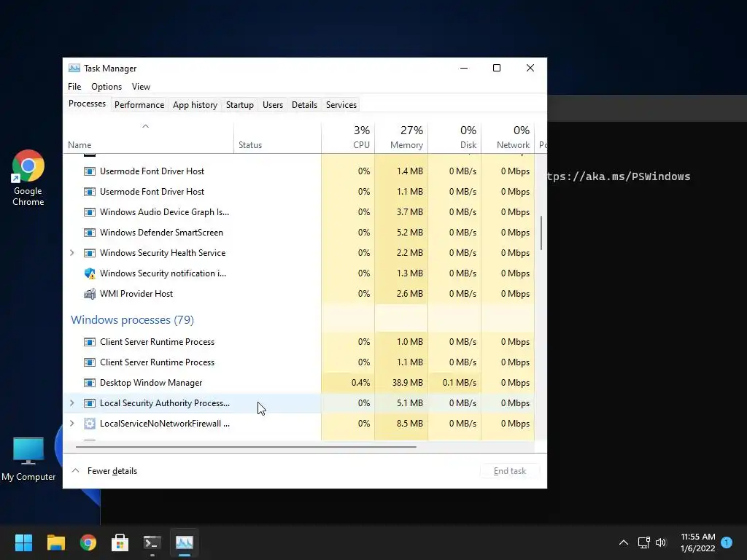Select the My Computer desktop icon

[28, 459]
